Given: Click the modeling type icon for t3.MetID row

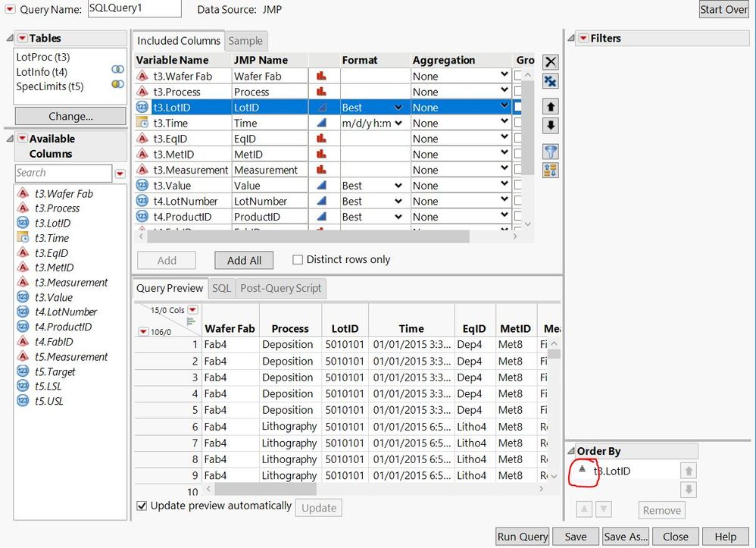Looking at the screenshot, I should [321, 154].
